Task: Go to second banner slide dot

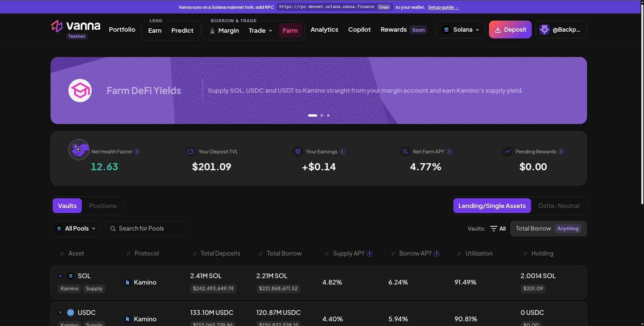Action: 322,115
